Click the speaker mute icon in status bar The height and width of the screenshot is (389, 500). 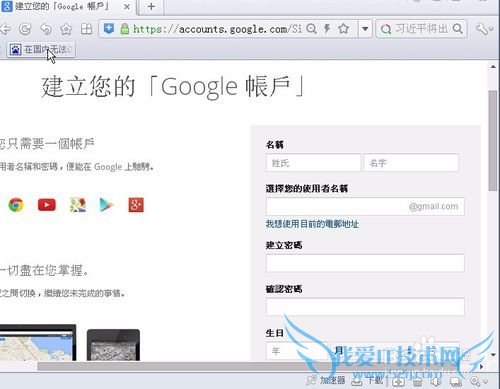tap(436, 381)
